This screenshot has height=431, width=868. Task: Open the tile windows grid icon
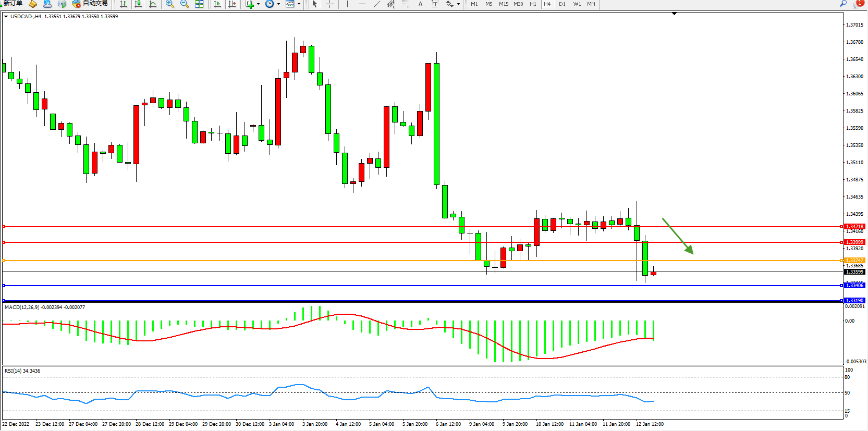click(199, 4)
